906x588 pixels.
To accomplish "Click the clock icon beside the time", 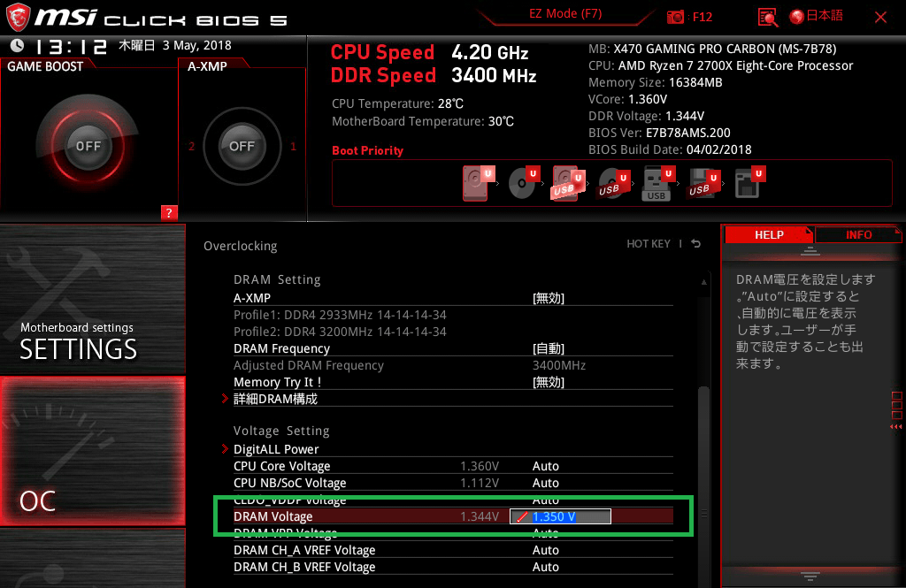I will point(18,45).
